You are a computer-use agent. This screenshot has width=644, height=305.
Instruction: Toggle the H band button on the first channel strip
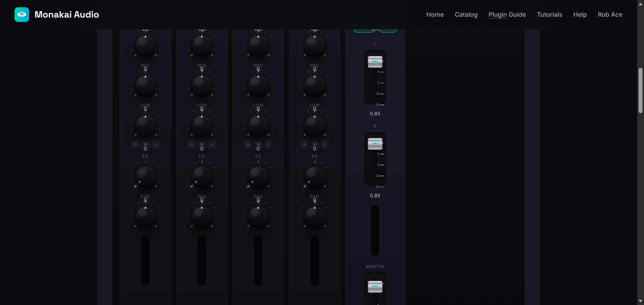(135, 144)
